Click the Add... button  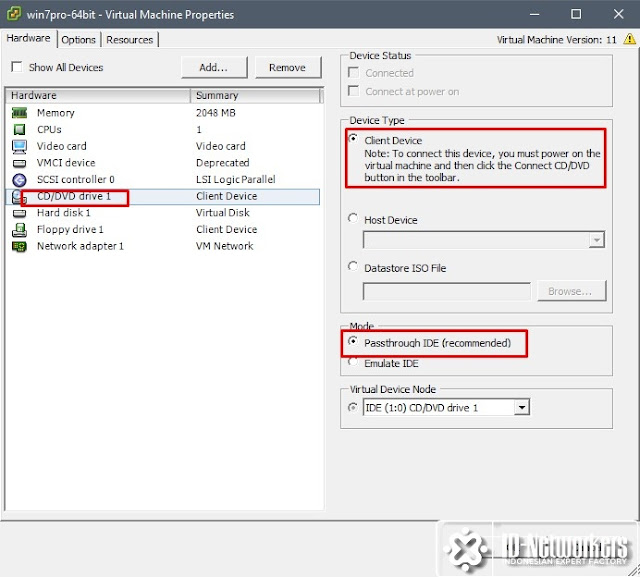(214, 67)
